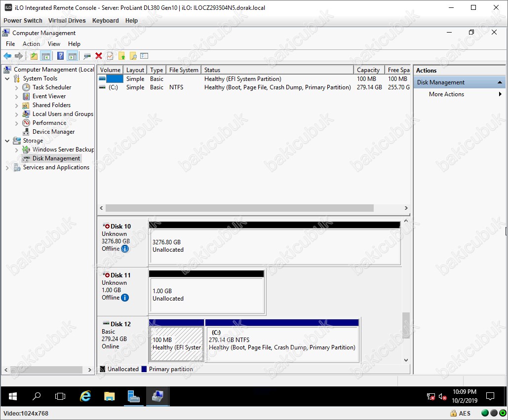This screenshot has height=420, width=508.
Task: Click the red X delete toolbar icon
Action: pos(99,56)
